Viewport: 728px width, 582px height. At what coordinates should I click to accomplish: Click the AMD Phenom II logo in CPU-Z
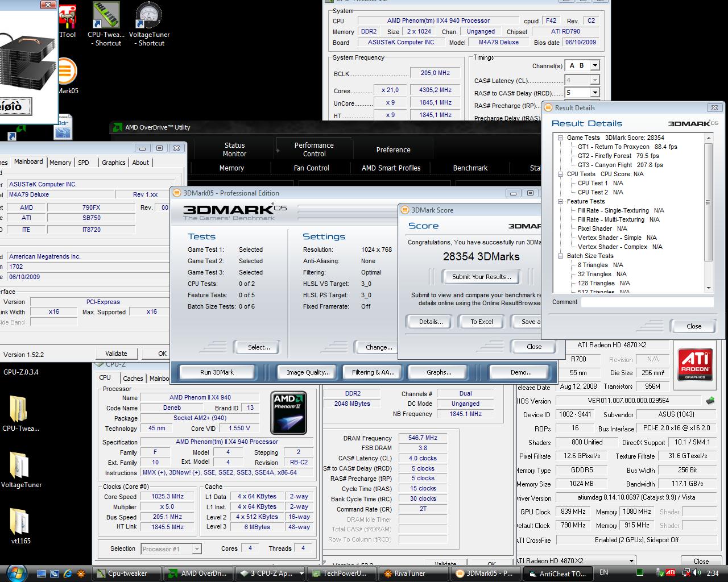tap(289, 412)
